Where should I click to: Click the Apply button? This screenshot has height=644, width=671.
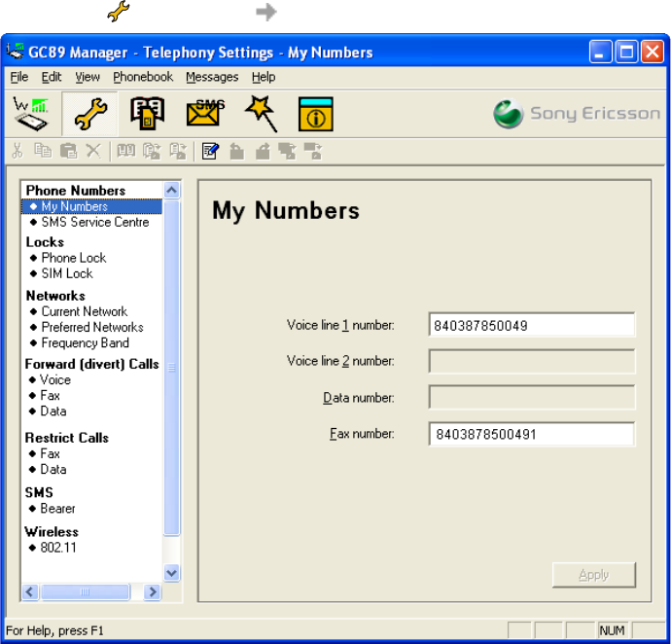click(x=594, y=575)
